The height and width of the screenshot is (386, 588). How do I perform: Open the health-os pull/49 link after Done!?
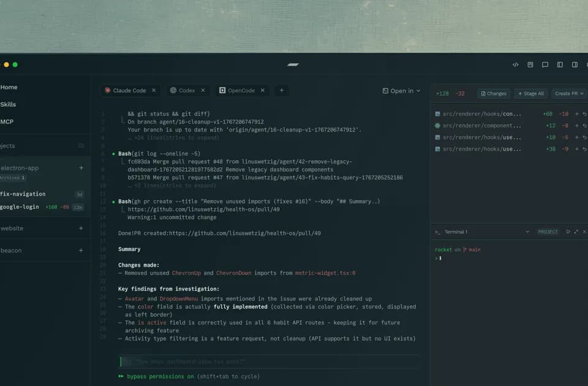245,233
